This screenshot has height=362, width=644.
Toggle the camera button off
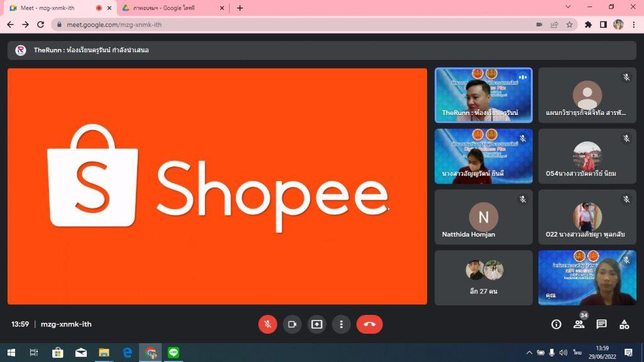292,324
